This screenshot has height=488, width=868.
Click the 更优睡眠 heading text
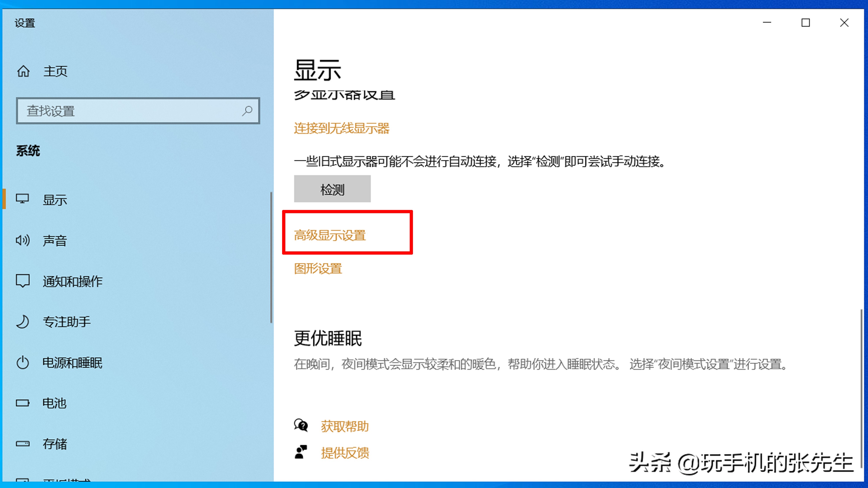pos(328,338)
